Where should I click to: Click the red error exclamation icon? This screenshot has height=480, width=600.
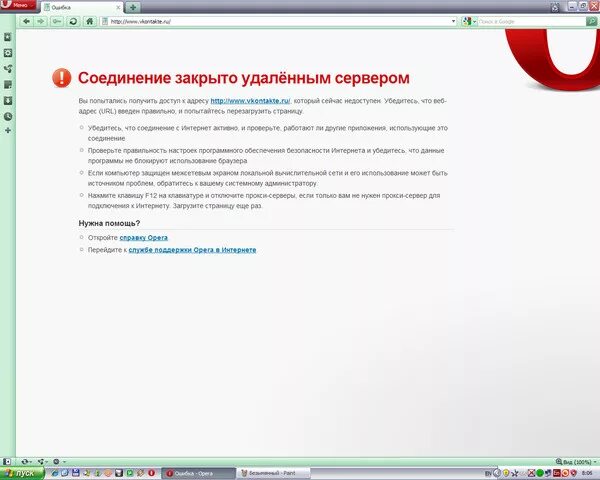(62, 78)
